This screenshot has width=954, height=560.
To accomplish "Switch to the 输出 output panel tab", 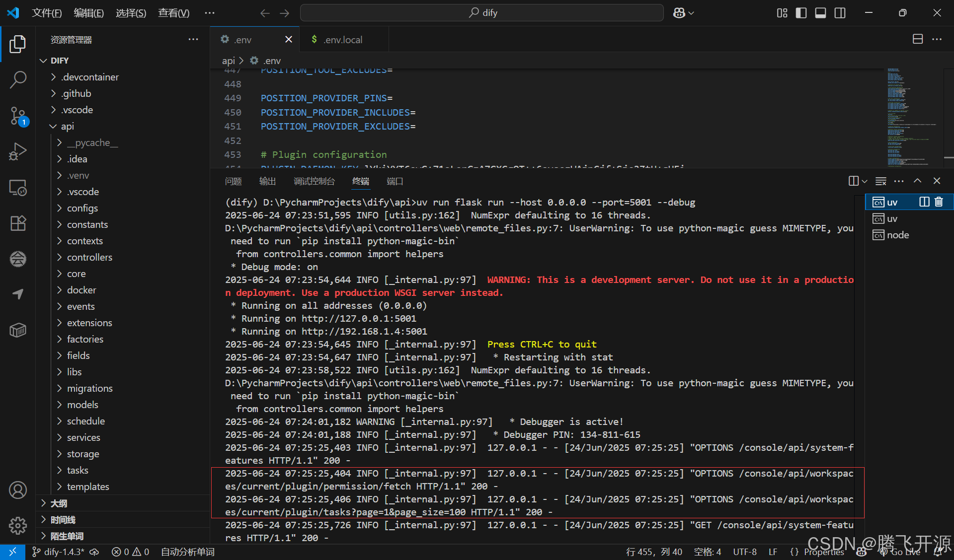I will coord(267,181).
